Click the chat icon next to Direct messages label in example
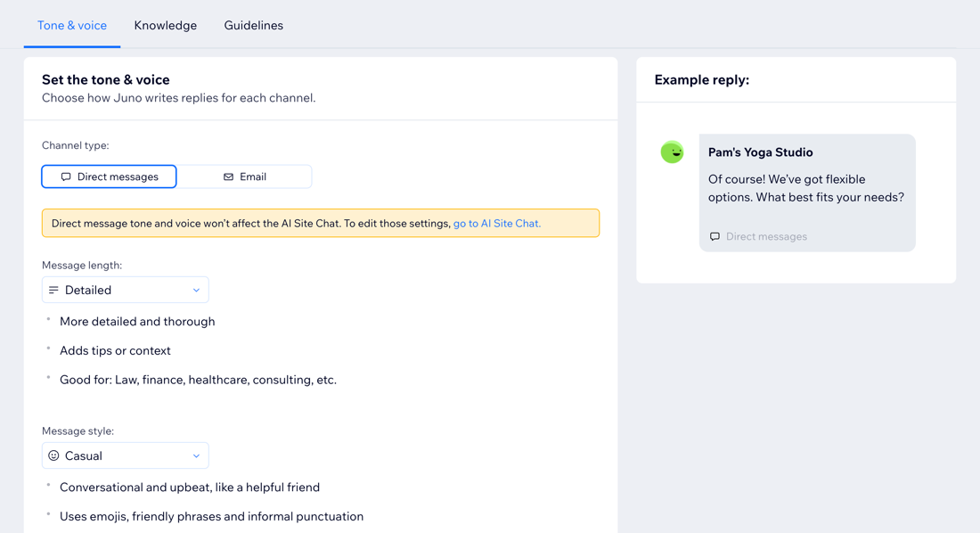This screenshot has height=533, width=980. point(715,236)
